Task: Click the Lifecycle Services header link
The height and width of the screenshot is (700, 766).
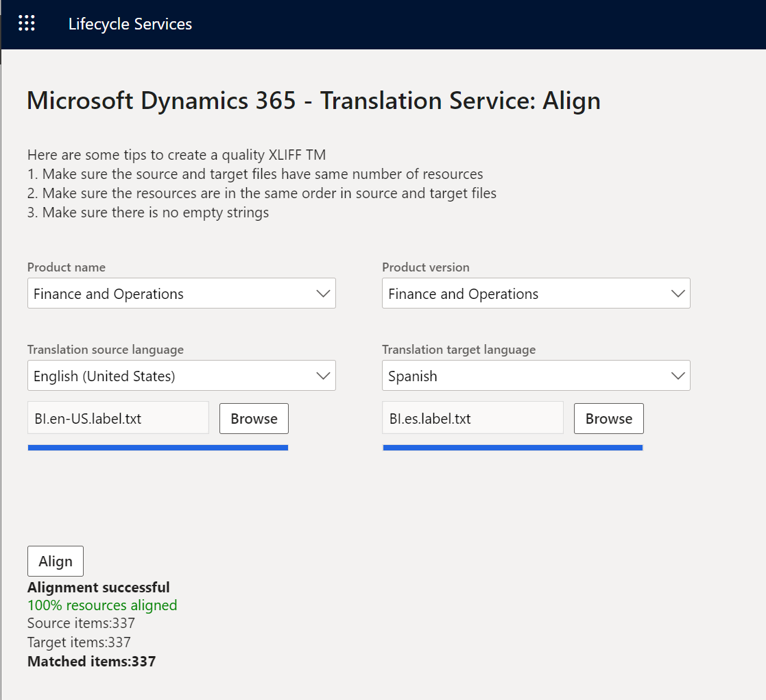Action: point(130,24)
